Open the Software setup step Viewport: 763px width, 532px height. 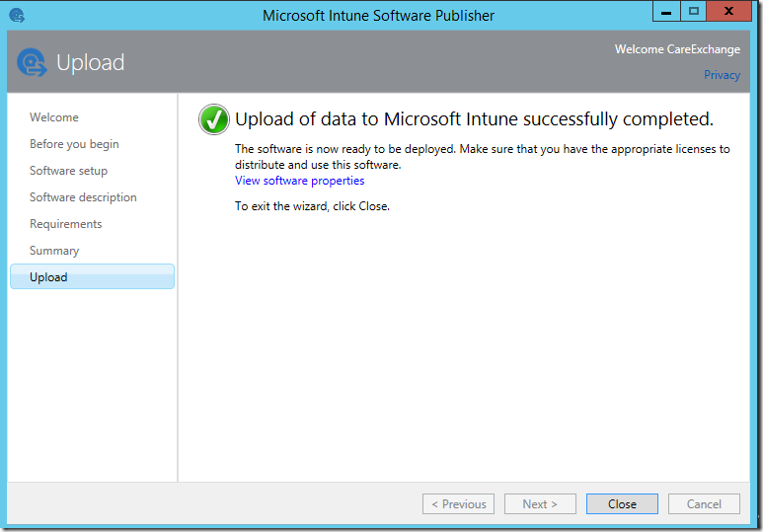[68, 171]
